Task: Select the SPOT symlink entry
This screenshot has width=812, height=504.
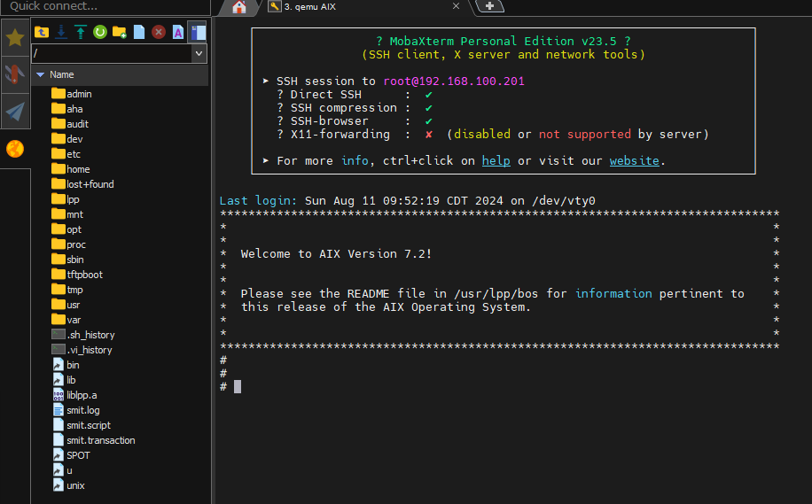Action: coord(72,455)
